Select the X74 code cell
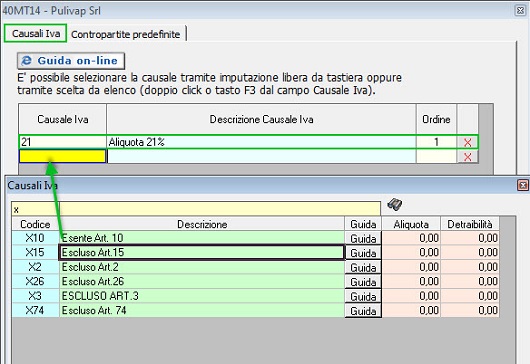 (35, 311)
